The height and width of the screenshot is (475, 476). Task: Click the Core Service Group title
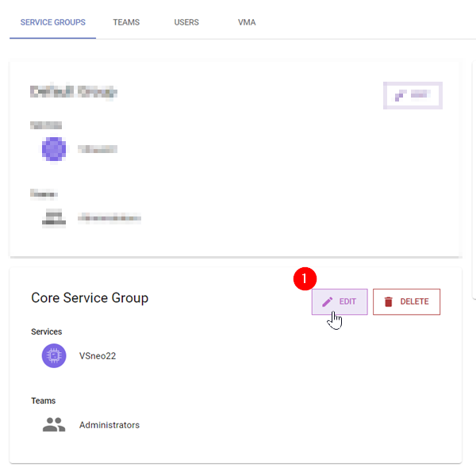pyautogui.click(x=90, y=298)
